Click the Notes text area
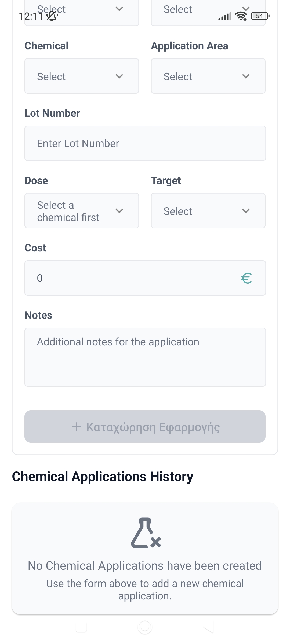290x644 pixels. [x=145, y=357]
